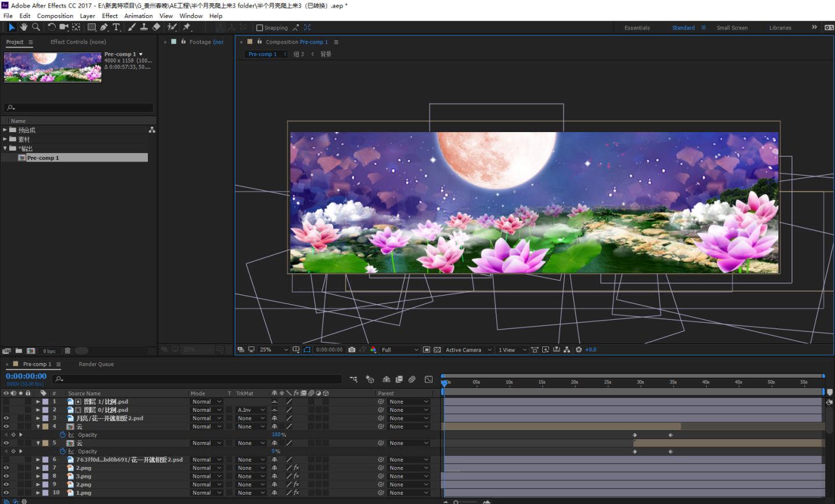Image resolution: width=835 pixels, height=504 pixels.
Task: Open the A.Inv track matte dropdown on layer 2
Action: click(x=251, y=410)
